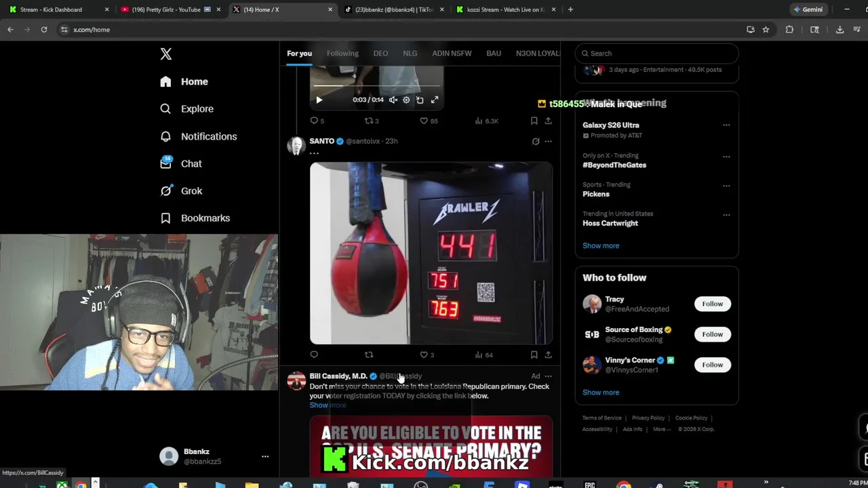
Task: Show more accounts to follow
Action: tap(601, 392)
